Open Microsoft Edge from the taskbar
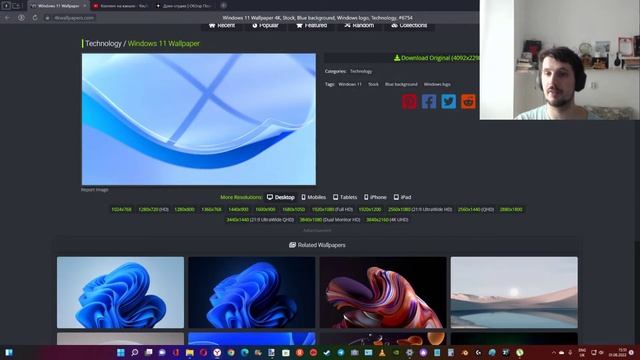The height and width of the screenshot is (360, 640). (x=244, y=353)
